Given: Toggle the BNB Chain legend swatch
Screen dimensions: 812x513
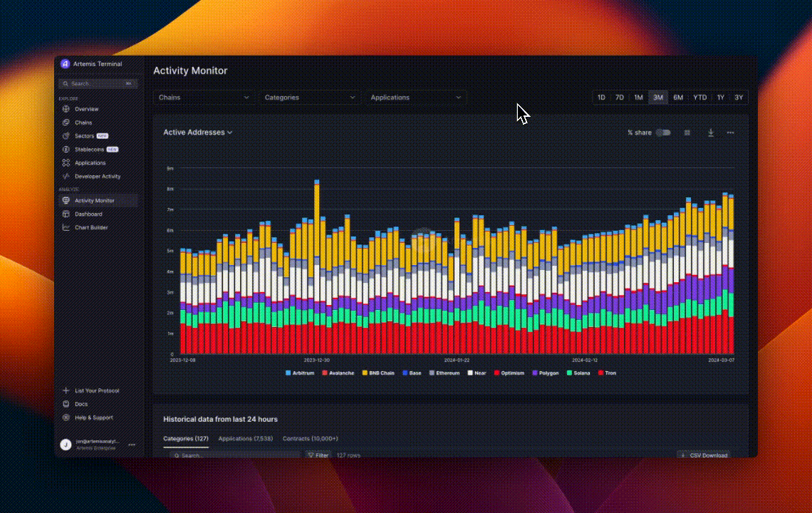Looking at the screenshot, I should [x=365, y=373].
